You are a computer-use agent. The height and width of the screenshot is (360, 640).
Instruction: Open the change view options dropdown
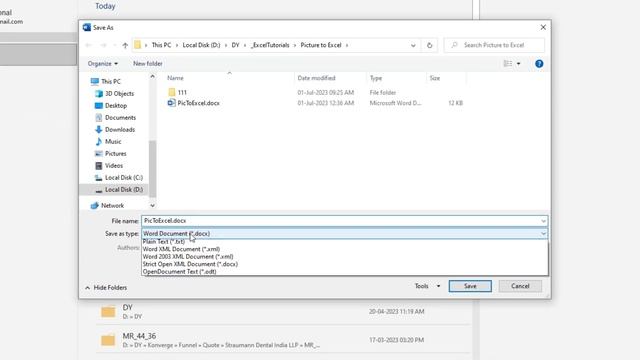(518, 64)
